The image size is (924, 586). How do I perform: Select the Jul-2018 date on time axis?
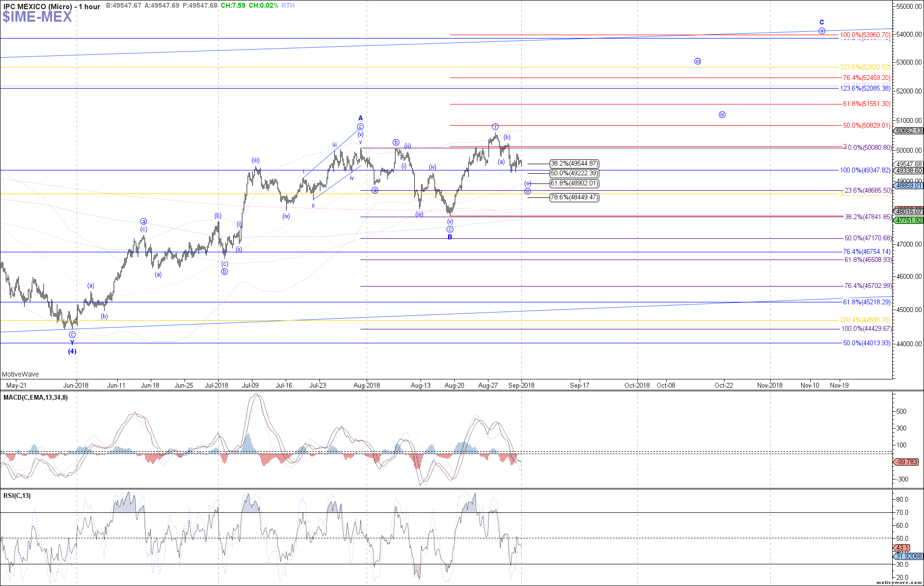pyautogui.click(x=217, y=385)
